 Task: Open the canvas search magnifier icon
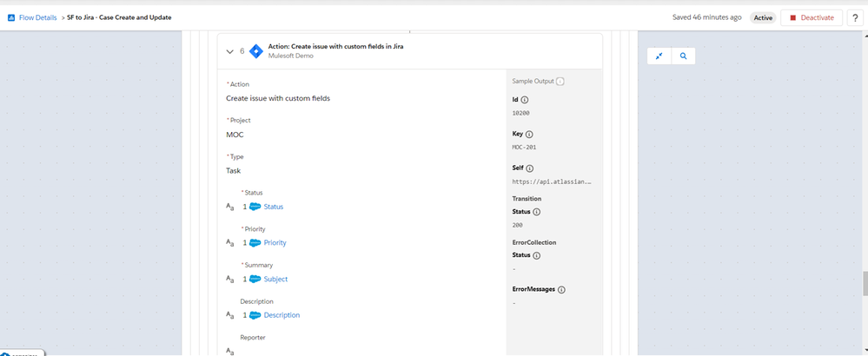tap(684, 56)
